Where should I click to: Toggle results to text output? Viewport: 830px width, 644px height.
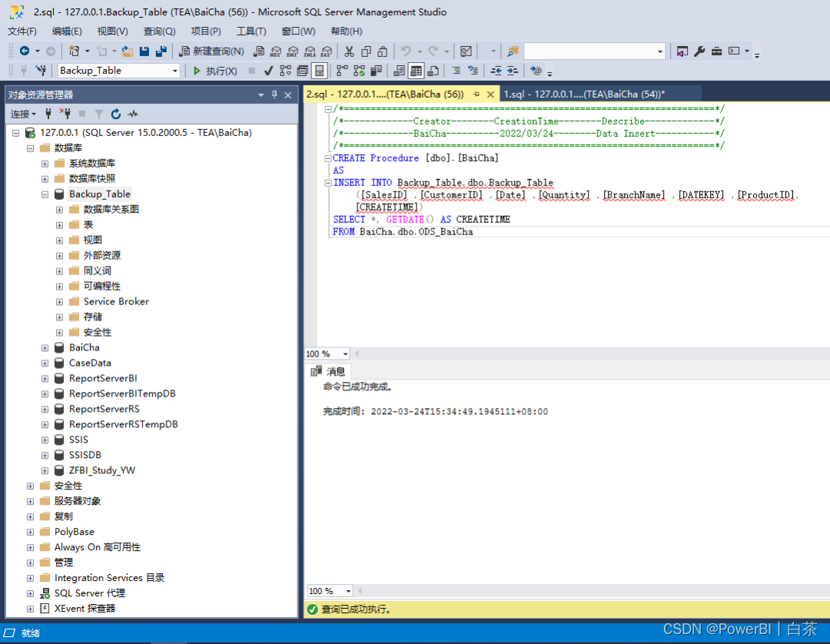(x=399, y=71)
